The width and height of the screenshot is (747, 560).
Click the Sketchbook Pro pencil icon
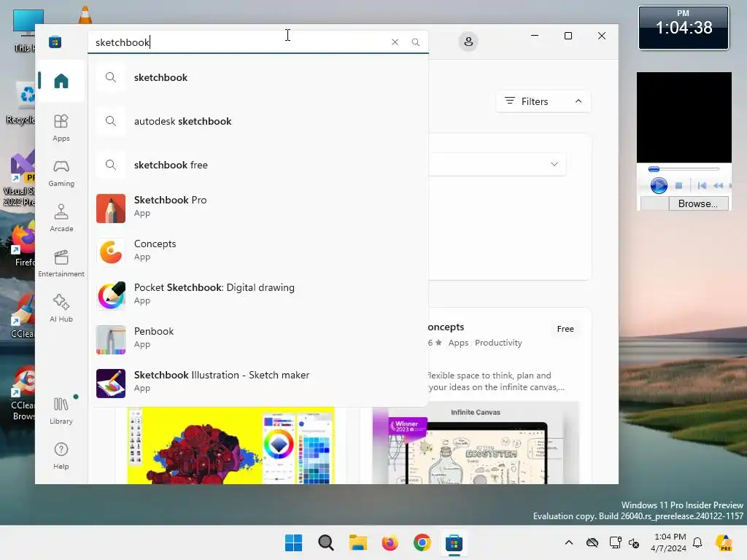pos(111,208)
